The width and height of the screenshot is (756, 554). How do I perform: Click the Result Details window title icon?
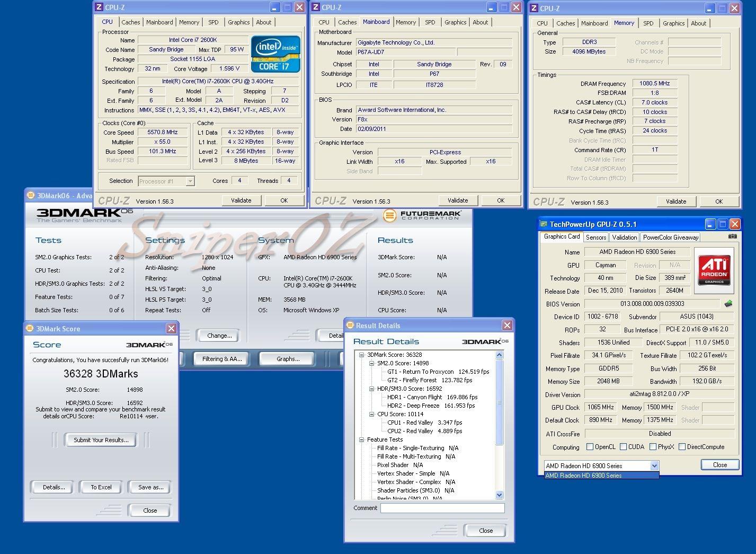click(x=350, y=326)
